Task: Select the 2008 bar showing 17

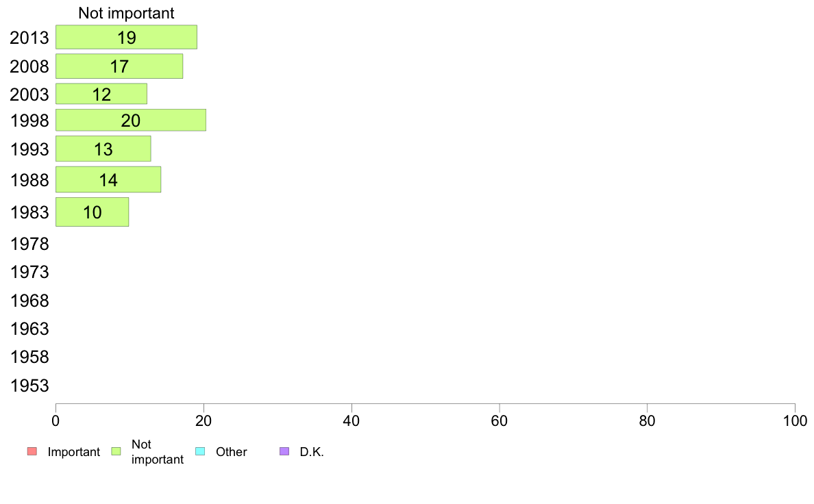Action: coord(119,66)
